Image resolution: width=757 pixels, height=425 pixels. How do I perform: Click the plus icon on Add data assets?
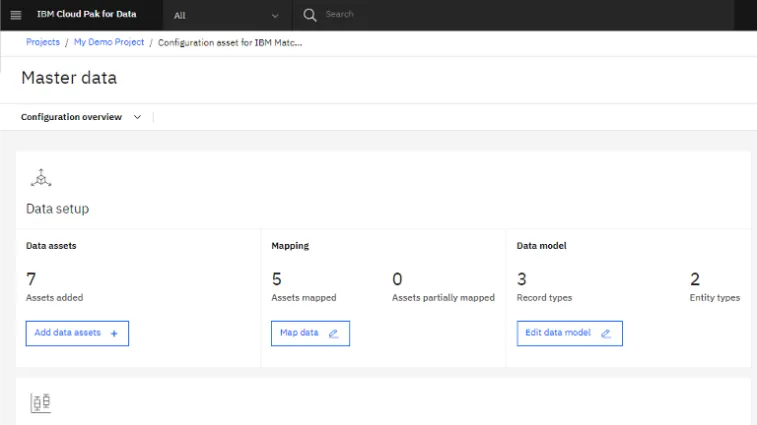click(x=114, y=333)
